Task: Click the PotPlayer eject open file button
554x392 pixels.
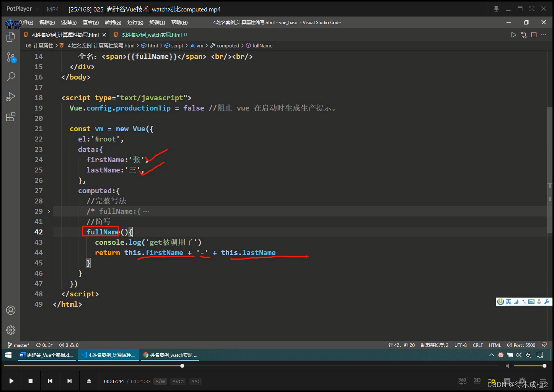Action: pyautogui.click(x=89, y=381)
